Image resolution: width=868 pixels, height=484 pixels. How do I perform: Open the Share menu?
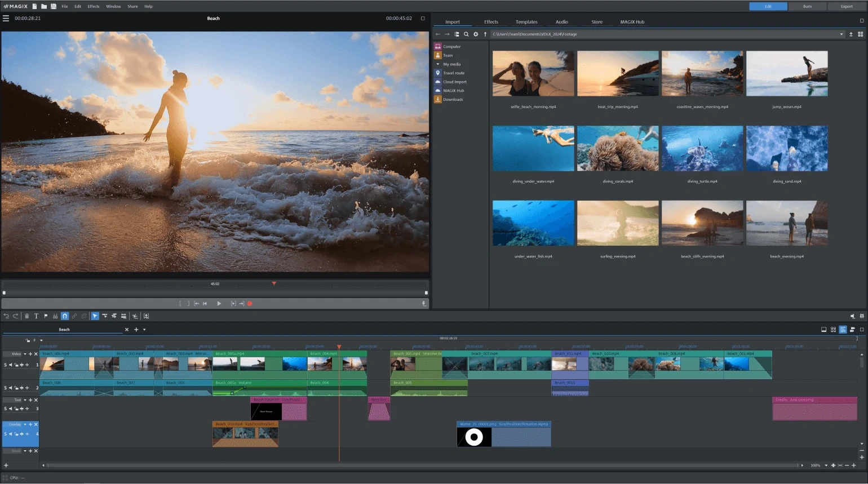coord(132,6)
